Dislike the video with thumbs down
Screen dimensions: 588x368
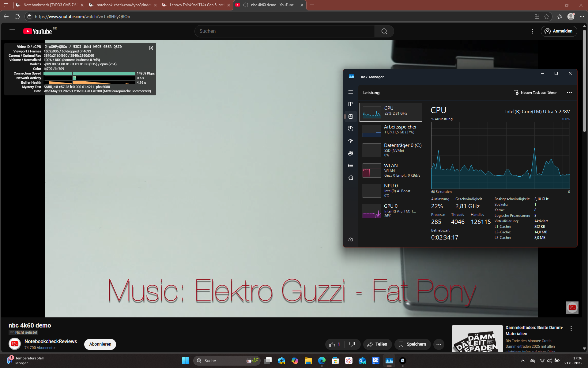tap(352, 344)
